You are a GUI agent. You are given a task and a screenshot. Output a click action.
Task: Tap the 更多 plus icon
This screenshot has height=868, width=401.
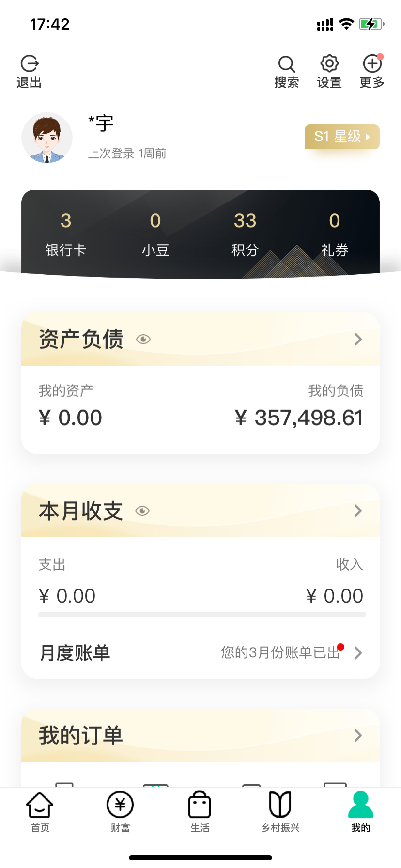372,64
